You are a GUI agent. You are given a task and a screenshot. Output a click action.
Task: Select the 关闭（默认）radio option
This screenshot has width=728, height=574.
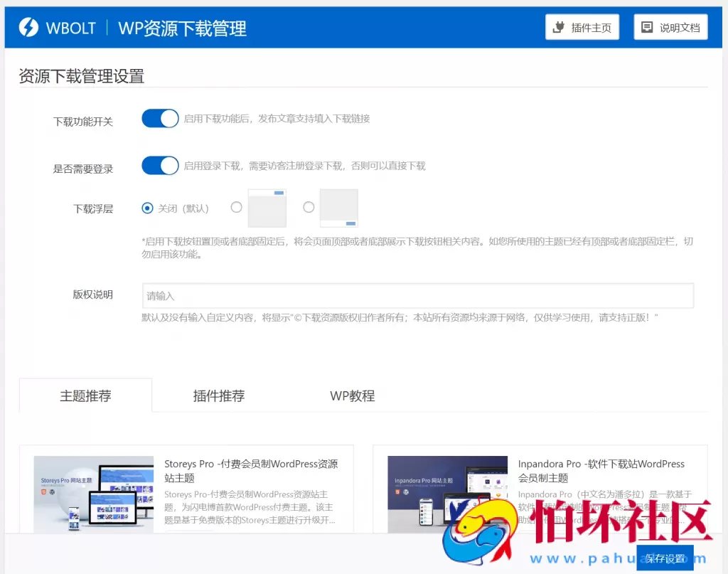point(147,208)
